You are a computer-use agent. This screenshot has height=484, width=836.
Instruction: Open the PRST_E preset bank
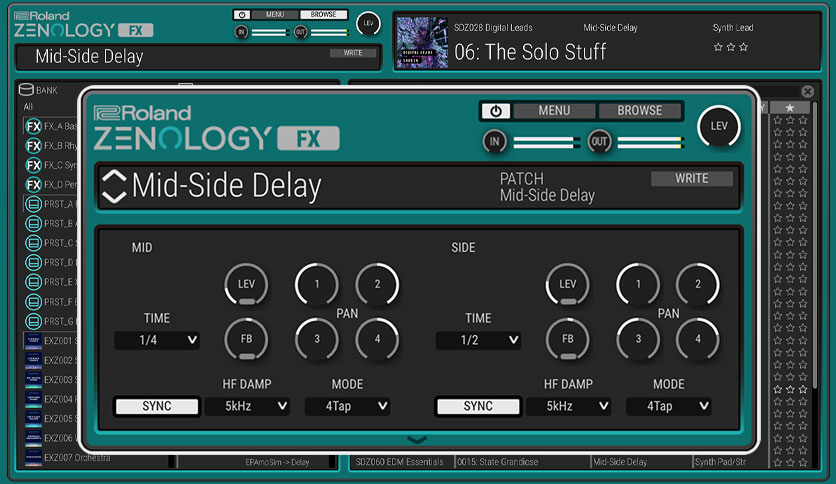tap(34, 282)
